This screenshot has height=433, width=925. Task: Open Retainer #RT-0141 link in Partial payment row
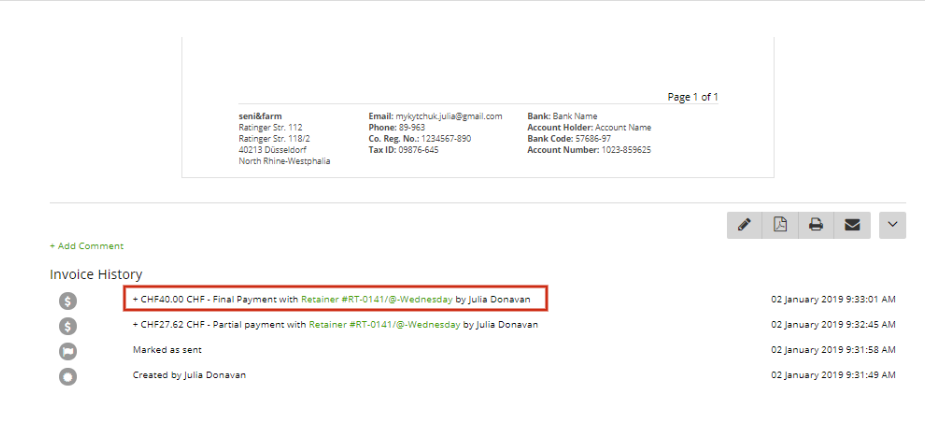click(385, 324)
